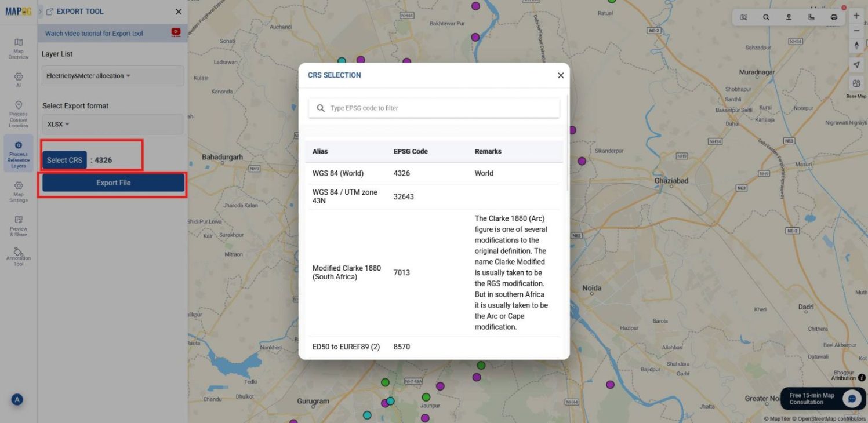Open Process Custom Location tool

point(18,115)
